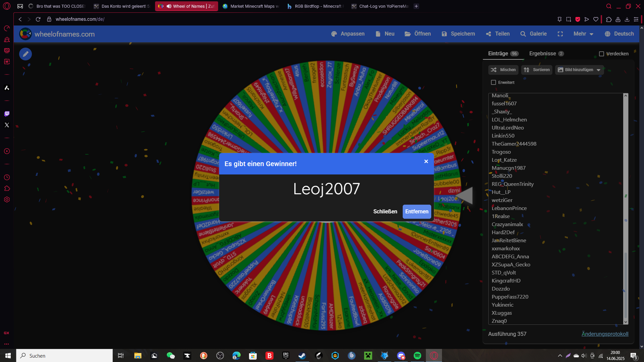
Task: Click the blue pencil edit icon
Action: [26, 54]
